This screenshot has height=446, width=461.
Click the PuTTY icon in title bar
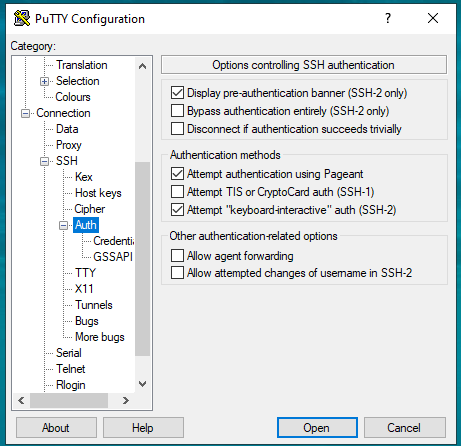pyautogui.click(x=22, y=18)
